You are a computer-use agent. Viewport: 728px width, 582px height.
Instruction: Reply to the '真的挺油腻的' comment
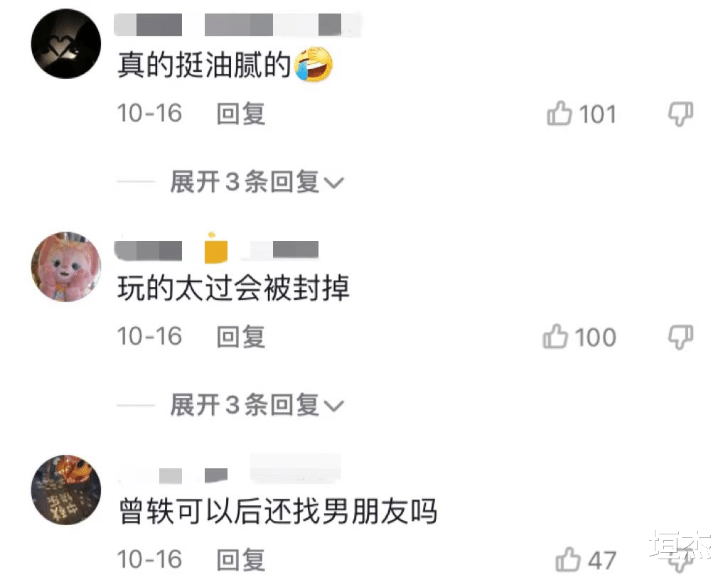(x=240, y=114)
